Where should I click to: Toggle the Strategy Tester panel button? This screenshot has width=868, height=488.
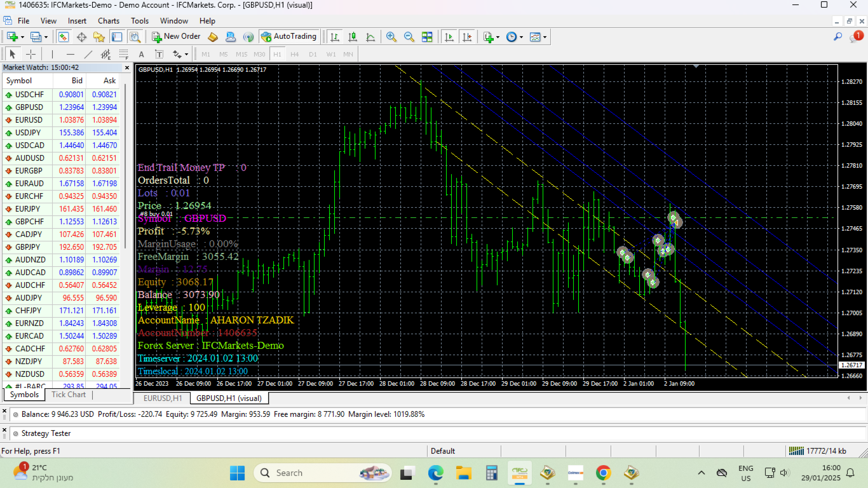(x=135, y=37)
